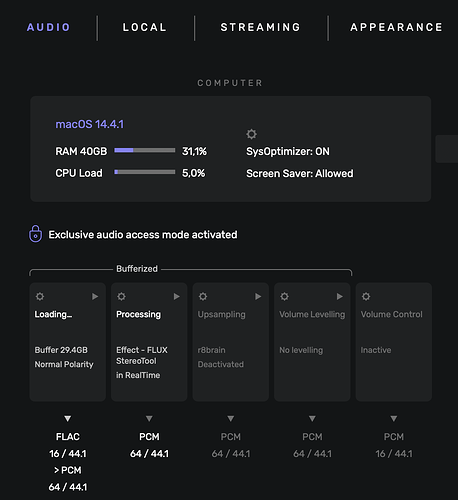458x500 pixels.
Task: Click Exclusive audio access mode activated text
Action: (143, 235)
